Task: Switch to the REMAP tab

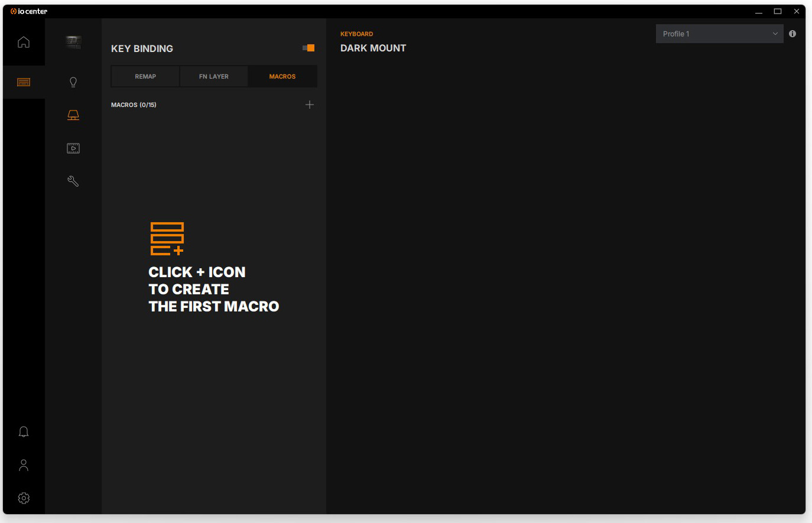Action: pyautogui.click(x=145, y=76)
